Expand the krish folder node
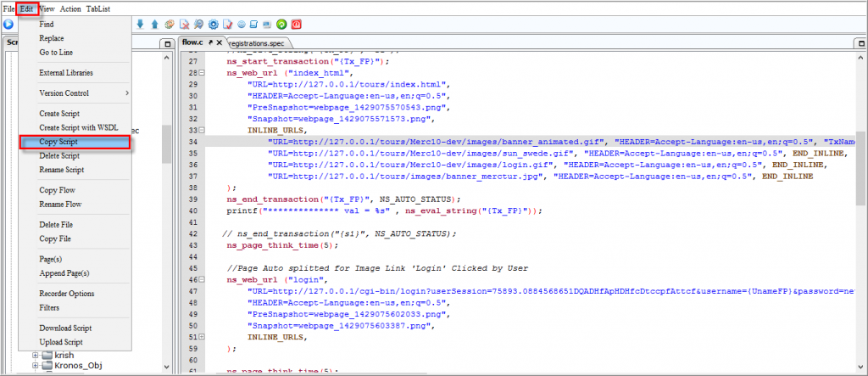Viewport: 868px width, 376px height. (36, 355)
